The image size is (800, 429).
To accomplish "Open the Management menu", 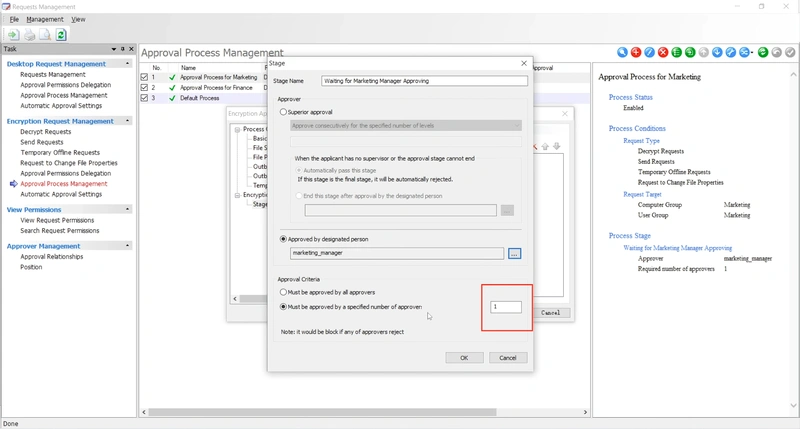I will point(45,19).
